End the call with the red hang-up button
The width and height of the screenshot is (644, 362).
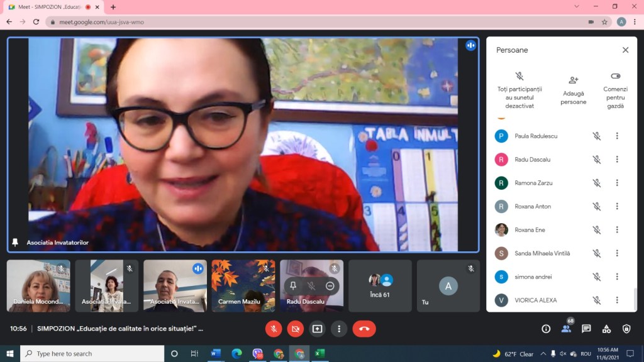pyautogui.click(x=364, y=329)
